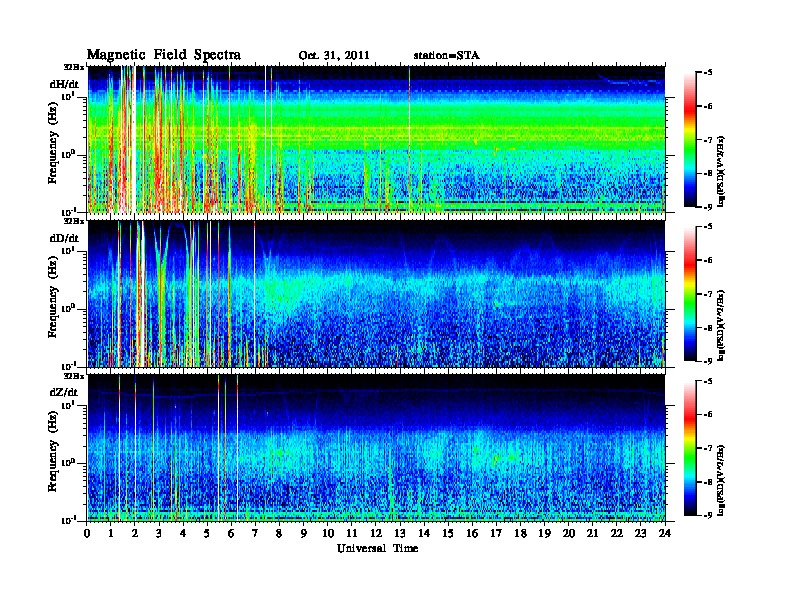Click the '-8' value on the dZ/dt color scale
The image size is (792, 612).
(708, 482)
